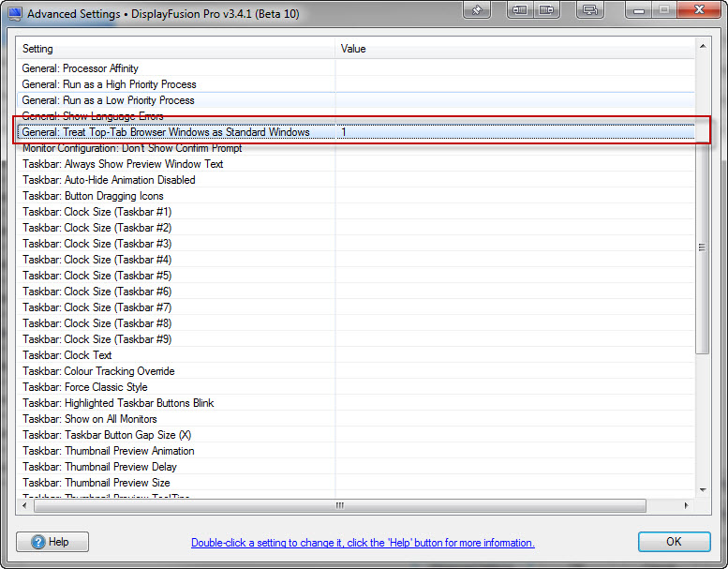This screenshot has width=728, height=569.
Task: Click the DisplayFusion monitor icon in the title bar
Action: tap(15, 14)
